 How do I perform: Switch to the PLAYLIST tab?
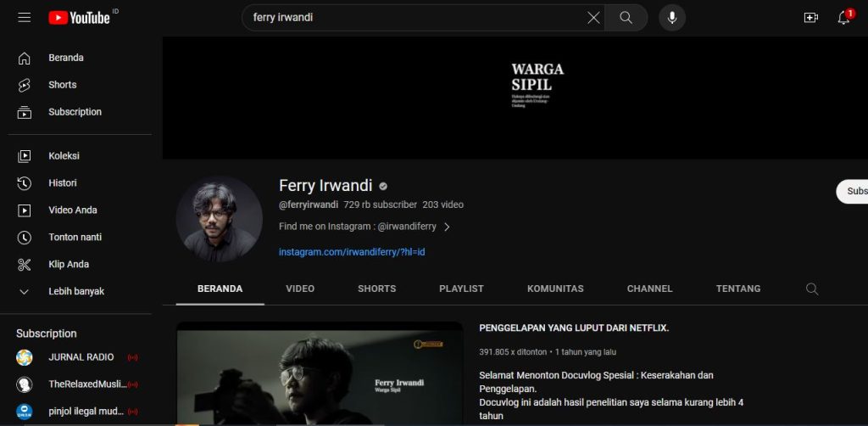[x=461, y=289]
